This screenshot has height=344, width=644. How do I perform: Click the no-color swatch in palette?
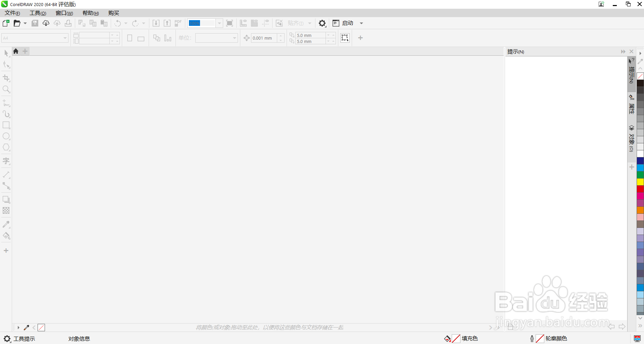[x=640, y=76]
